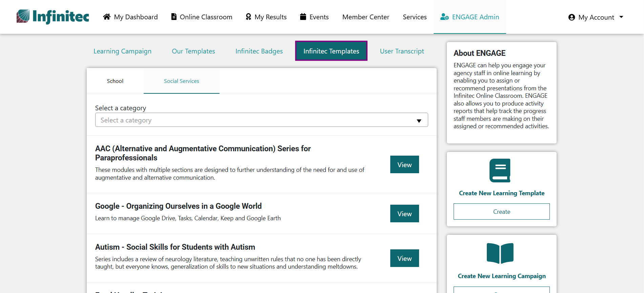View the AAC Series for Paraprofessionals template
The height and width of the screenshot is (293, 644).
tap(404, 165)
